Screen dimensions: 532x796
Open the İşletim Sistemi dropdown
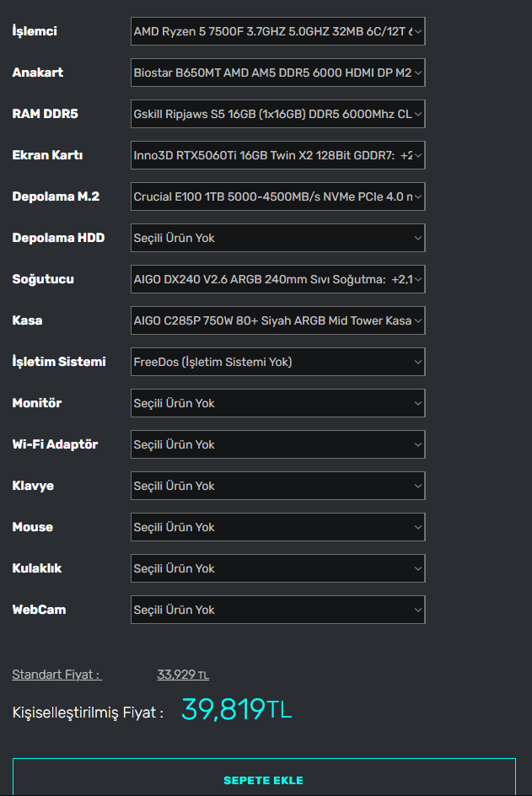tap(277, 363)
